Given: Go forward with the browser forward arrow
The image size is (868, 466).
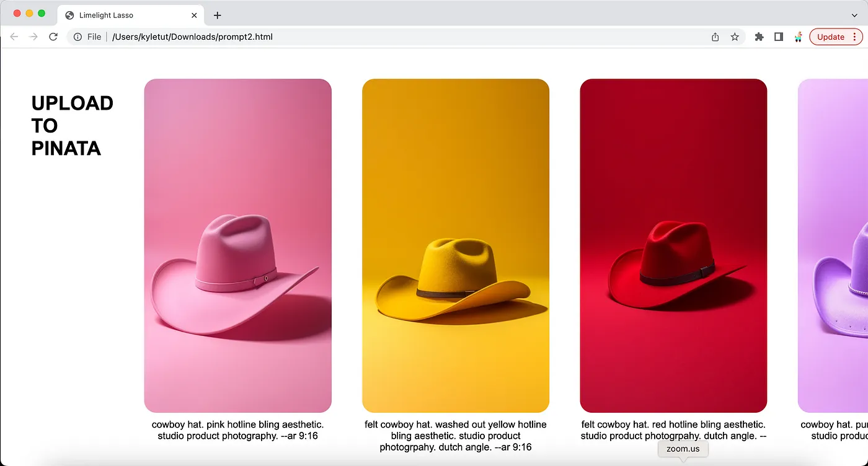Looking at the screenshot, I should point(33,37).
